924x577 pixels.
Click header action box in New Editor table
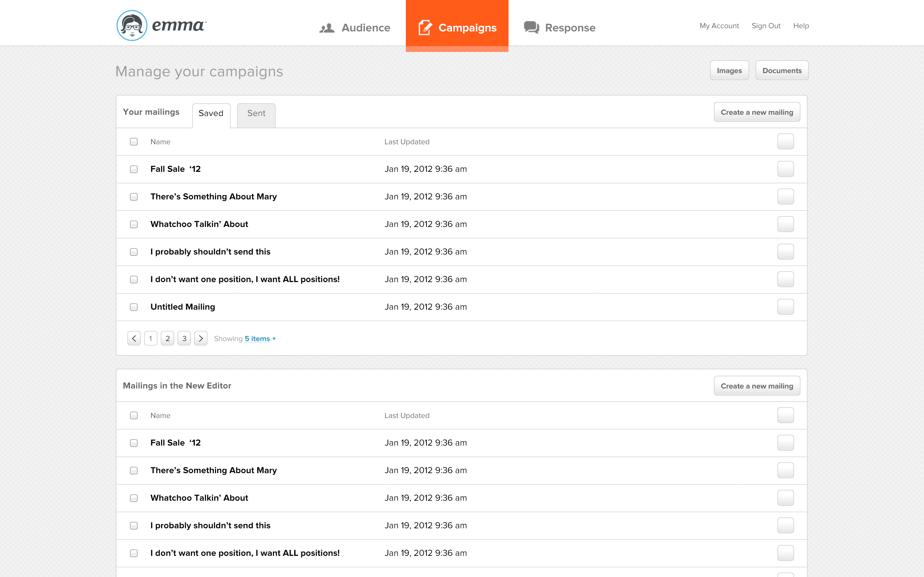click(785, 415)
